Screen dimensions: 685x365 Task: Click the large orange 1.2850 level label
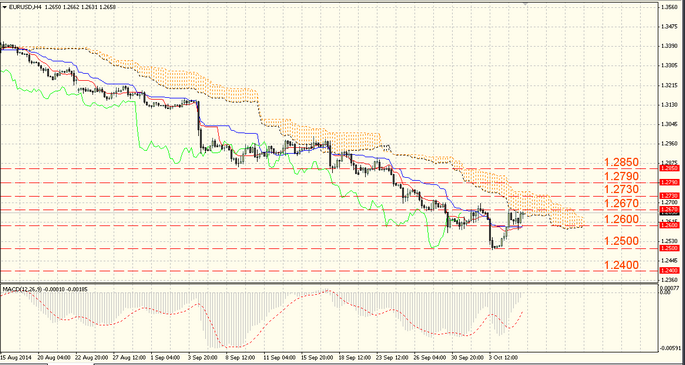622,162
